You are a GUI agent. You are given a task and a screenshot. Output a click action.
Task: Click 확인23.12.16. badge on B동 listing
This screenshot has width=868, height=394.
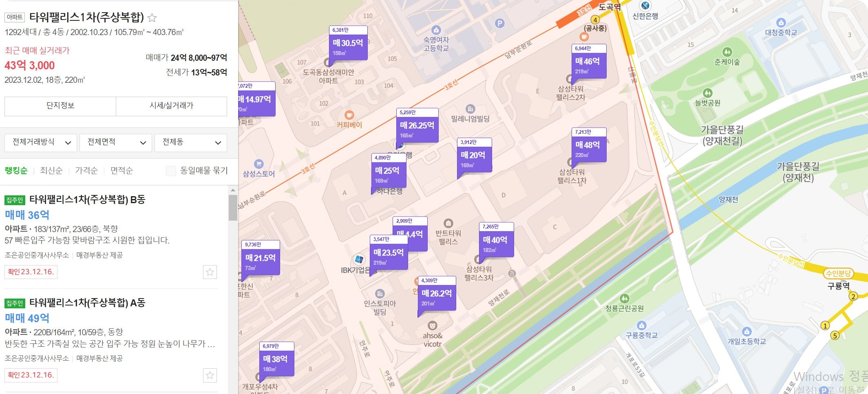pyautogui.click(x=31, y=272)
